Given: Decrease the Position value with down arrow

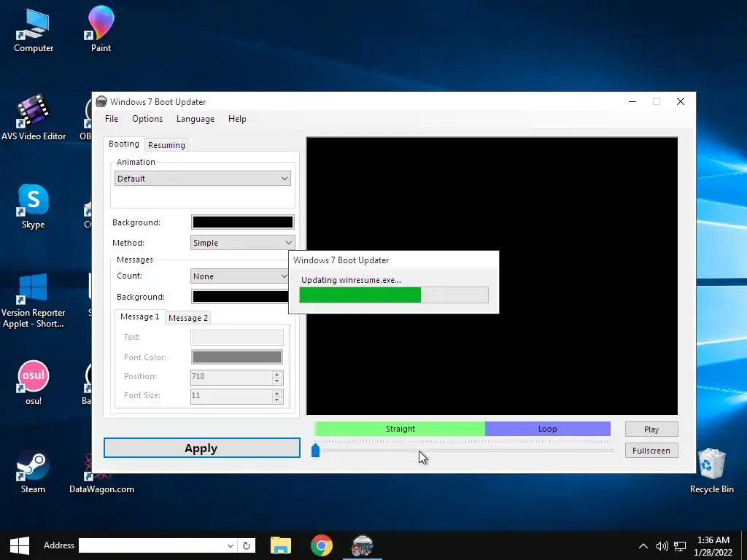Looking at the screenshot, I should point(276,381).
